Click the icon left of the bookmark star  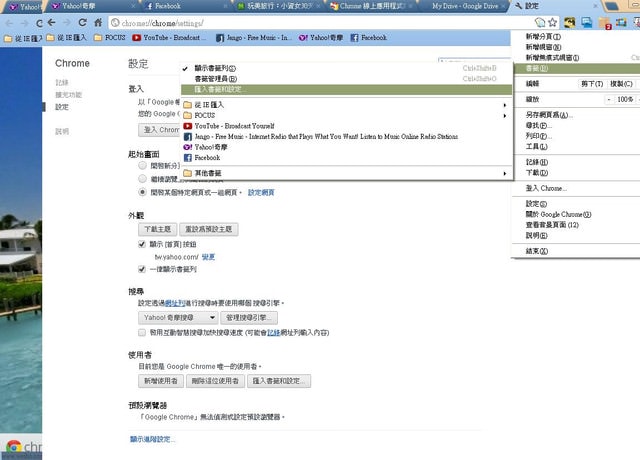pos(540,22)
